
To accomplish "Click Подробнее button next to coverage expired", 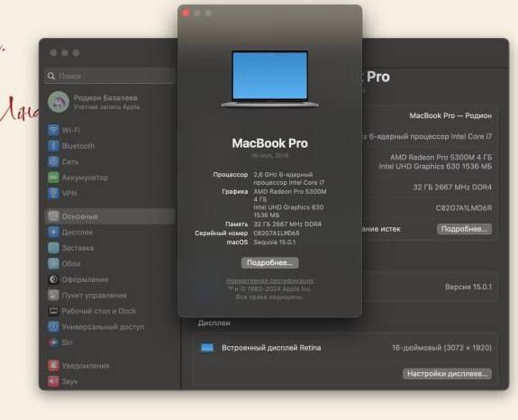I will pos(464,229).
